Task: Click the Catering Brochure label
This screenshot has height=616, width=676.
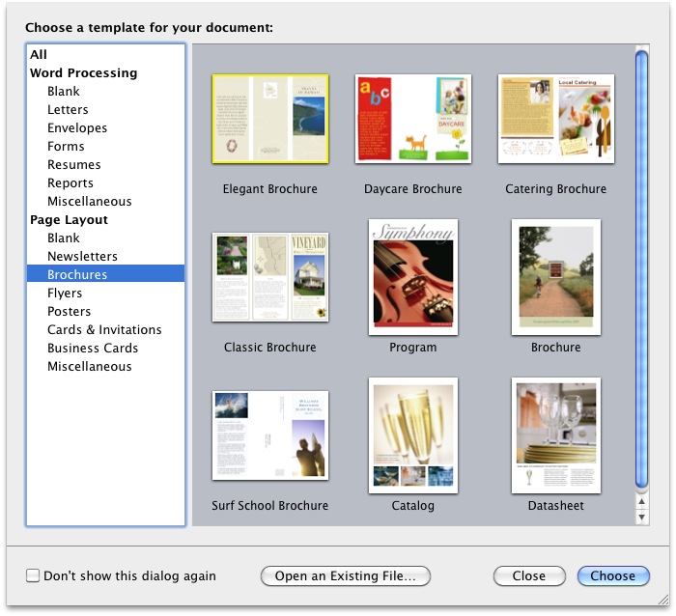Action: tap(556, 189)
